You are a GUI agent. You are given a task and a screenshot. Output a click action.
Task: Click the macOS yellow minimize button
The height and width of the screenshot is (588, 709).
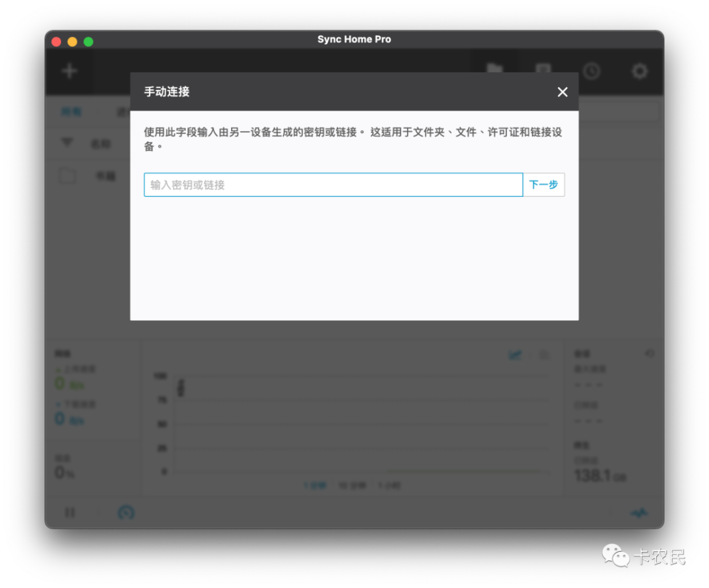pos(72,42)
